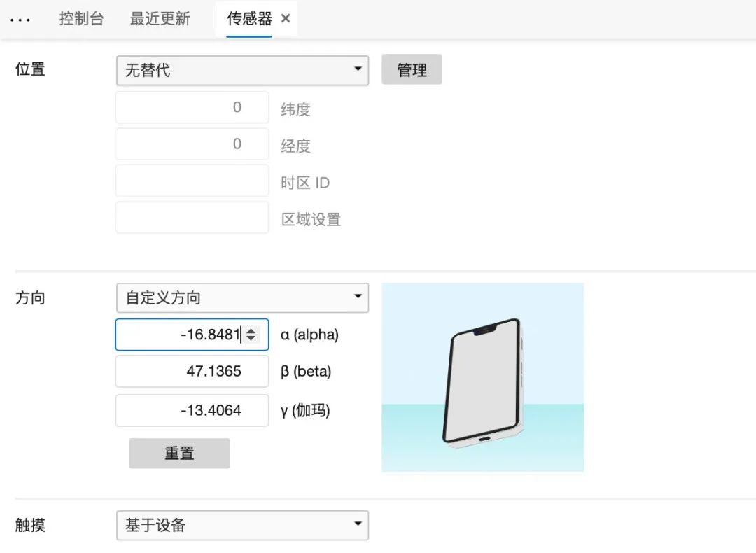Screen dimensions: 756x553
Task: Click the 3D phone orientation preview
Action: 482,377
